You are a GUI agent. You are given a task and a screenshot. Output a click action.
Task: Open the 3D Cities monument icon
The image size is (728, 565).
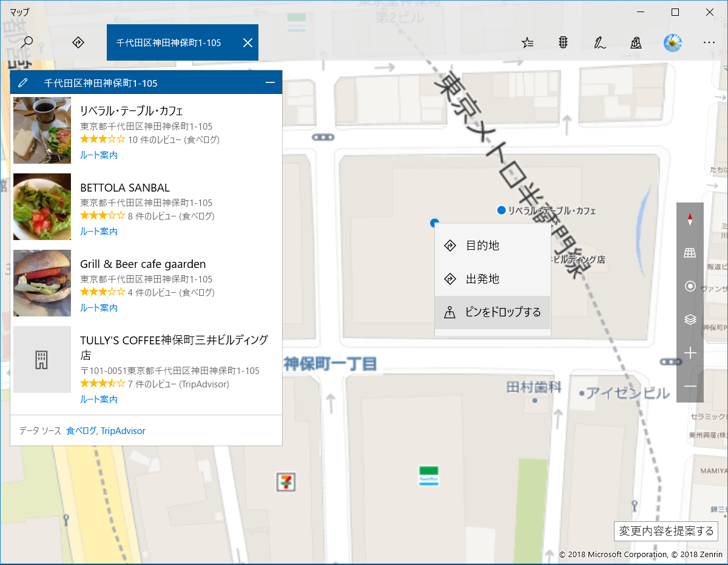tap(636, 42)
